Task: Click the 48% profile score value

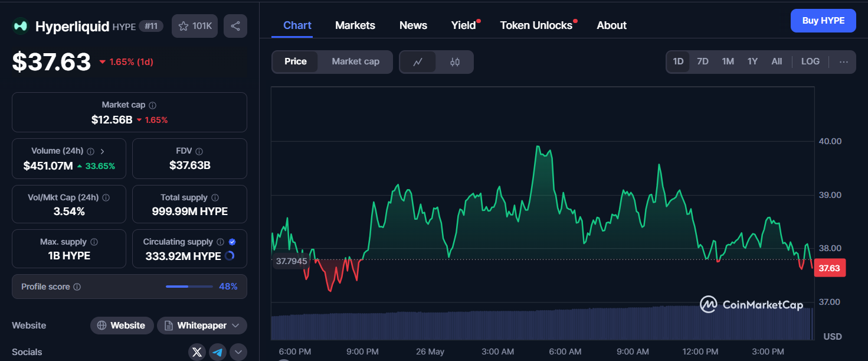Action: click(x=228, y=287)
